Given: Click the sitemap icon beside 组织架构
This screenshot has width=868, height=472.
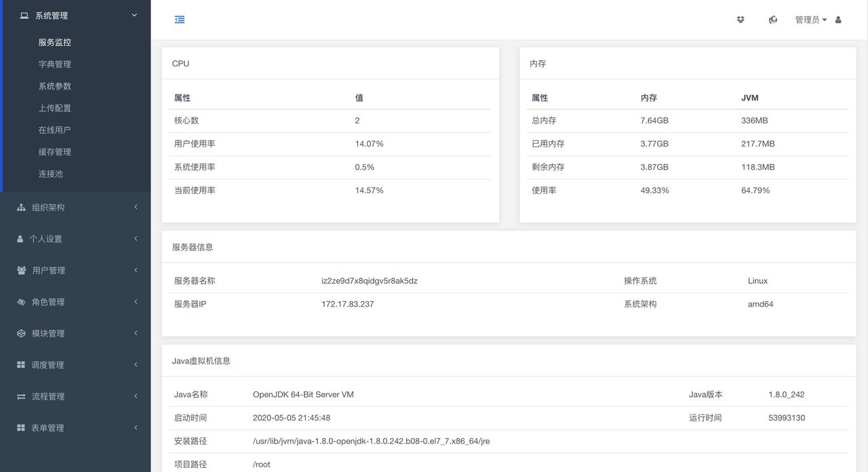Looking at the screenshot, I should (21, 208).
